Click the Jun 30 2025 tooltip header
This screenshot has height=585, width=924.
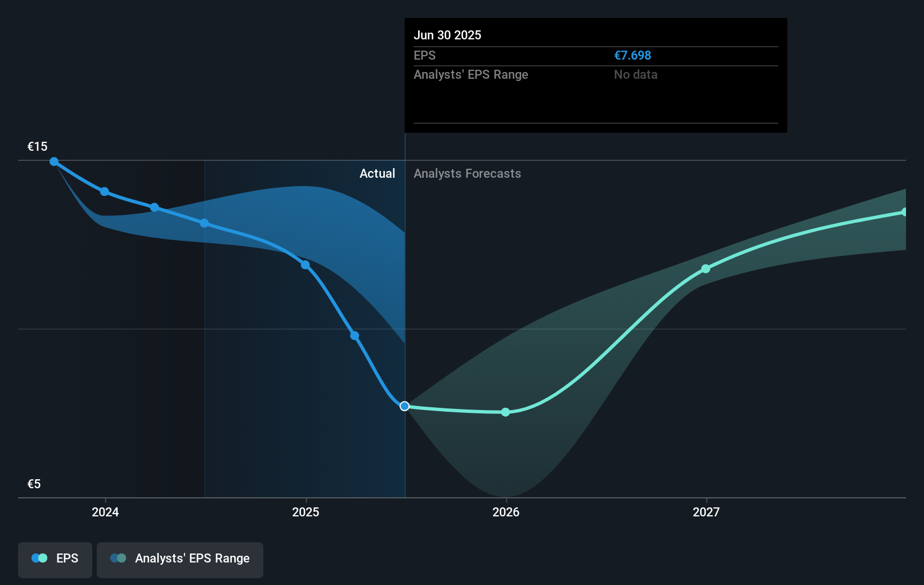(448, 35)
